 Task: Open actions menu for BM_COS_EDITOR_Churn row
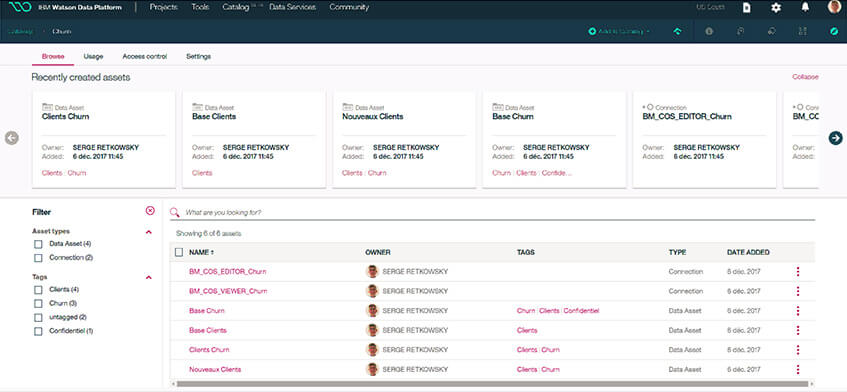798,272
